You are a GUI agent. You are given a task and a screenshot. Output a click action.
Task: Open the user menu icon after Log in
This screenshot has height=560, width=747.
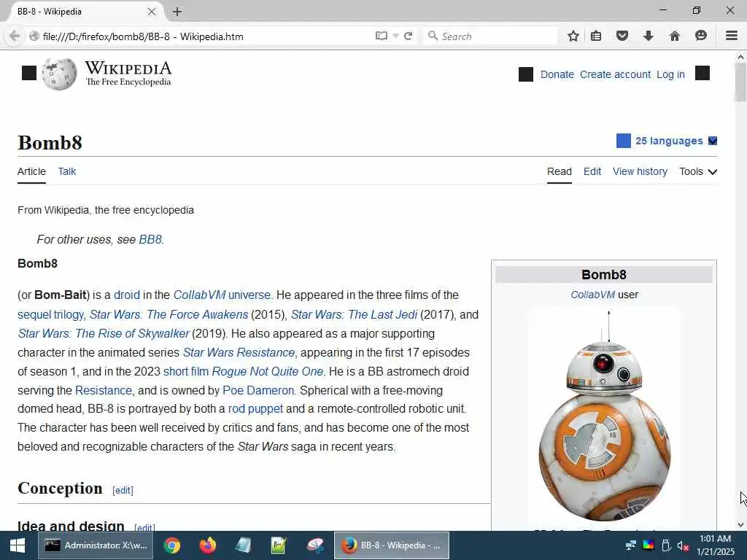pos(703,73)
